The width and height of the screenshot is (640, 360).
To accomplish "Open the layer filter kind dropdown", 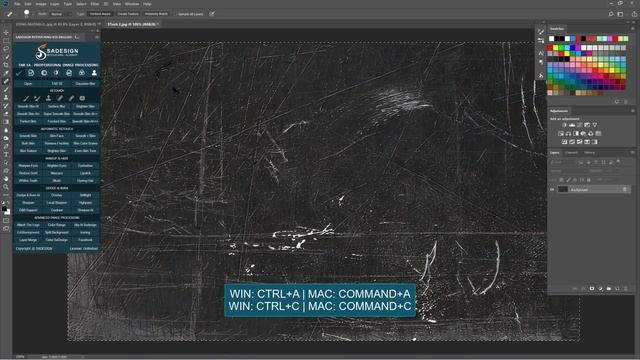I will pyautogui.click(x=562, y=162).
